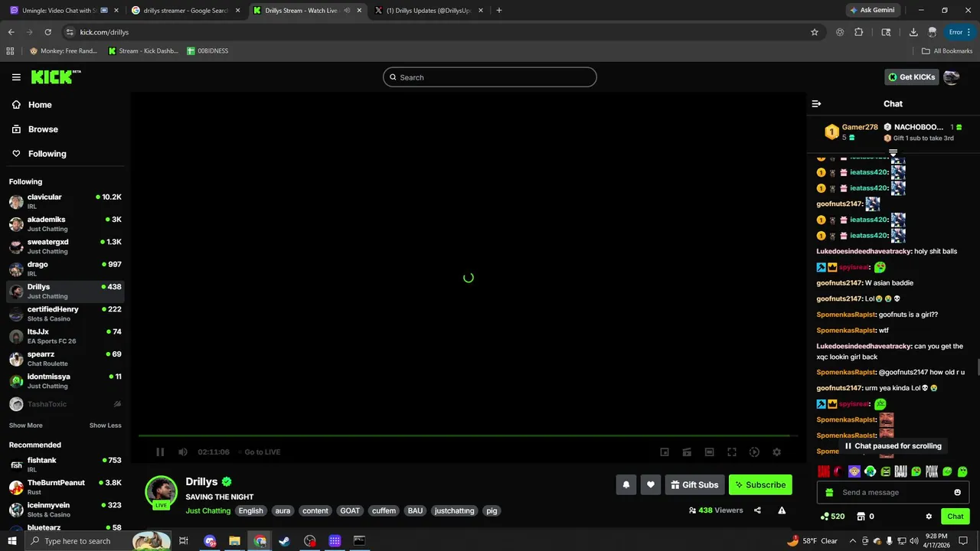980x551 pixels.
Task: Collapse the chat panel arrow icon
Action: tap(816, 103)
